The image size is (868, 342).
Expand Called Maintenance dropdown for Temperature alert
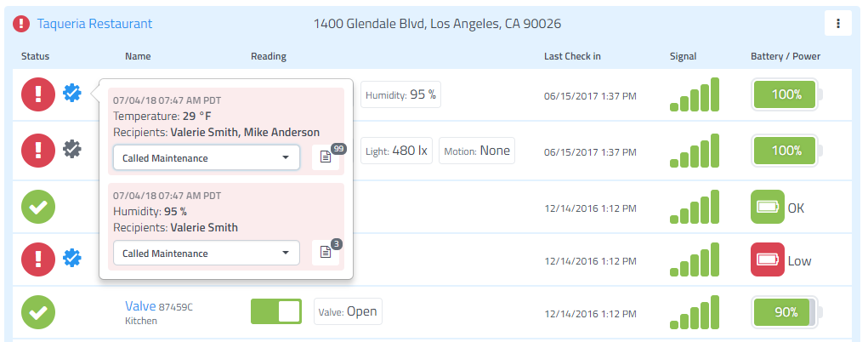[x=207, y=158]
